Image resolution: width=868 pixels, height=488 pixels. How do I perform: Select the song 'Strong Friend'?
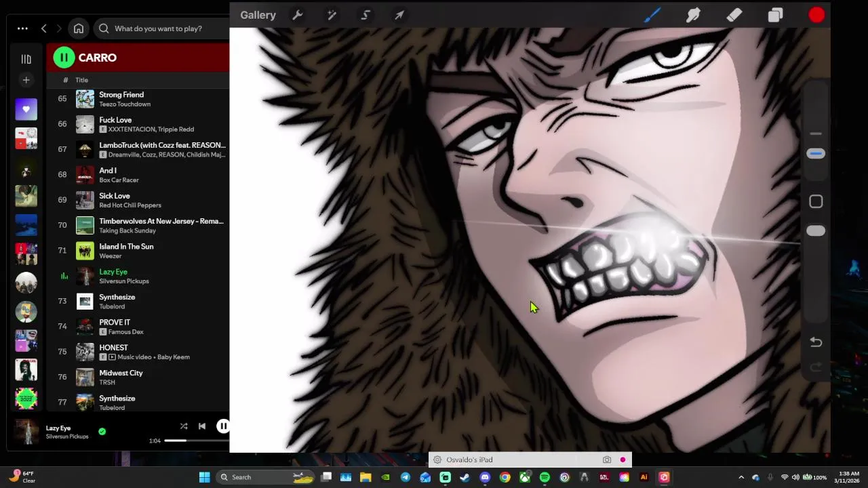[121, 95]
